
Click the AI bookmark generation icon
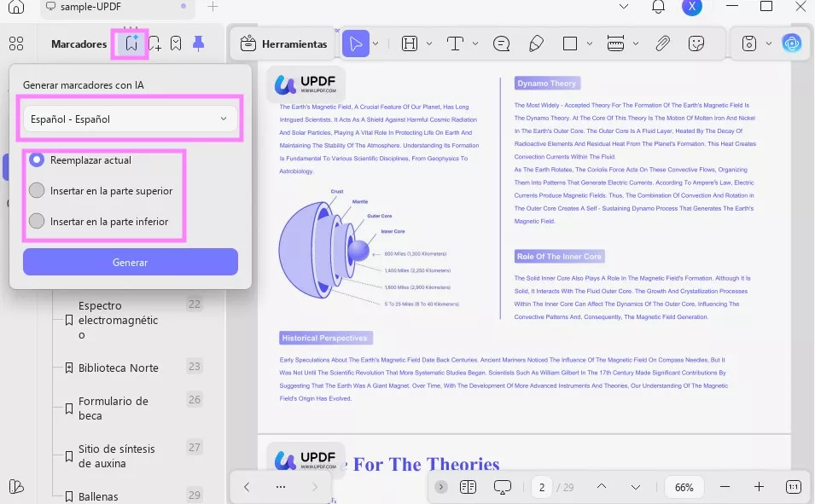pyautogui.click(x=131, y=43)
